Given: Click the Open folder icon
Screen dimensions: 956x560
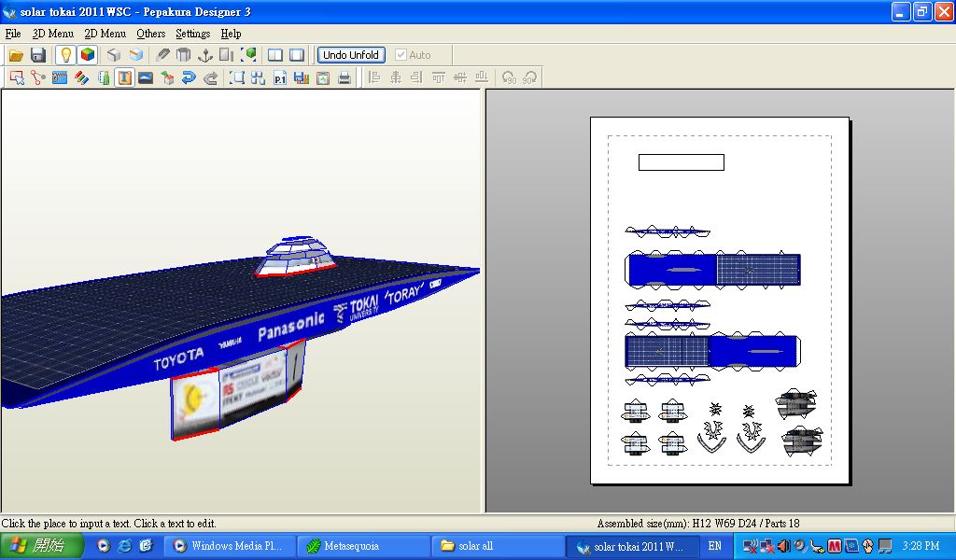Looking at the screenshot, I should click(17, 55).
